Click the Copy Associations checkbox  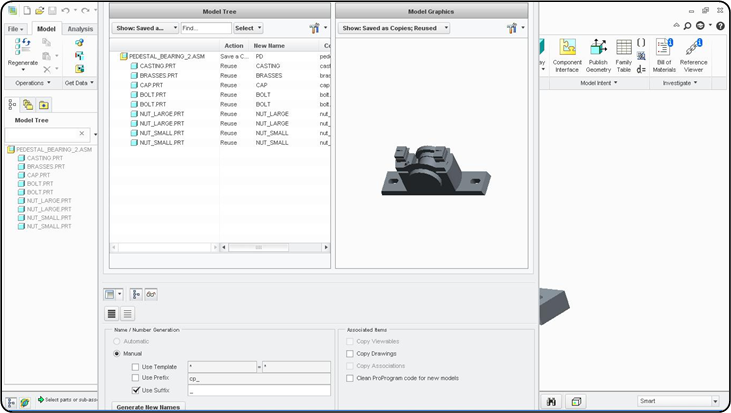[350, 366]
